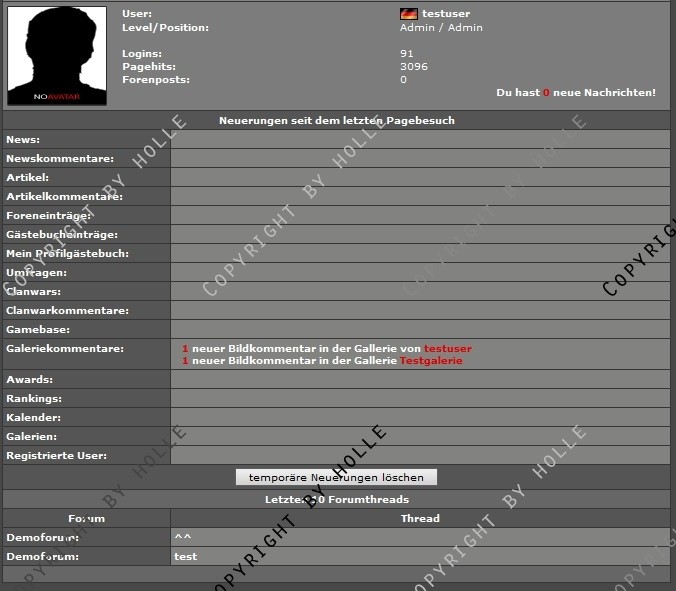Screen dimensions: 676x591
Task: Select the Registrierte User row label
Action: pos(57,455)
